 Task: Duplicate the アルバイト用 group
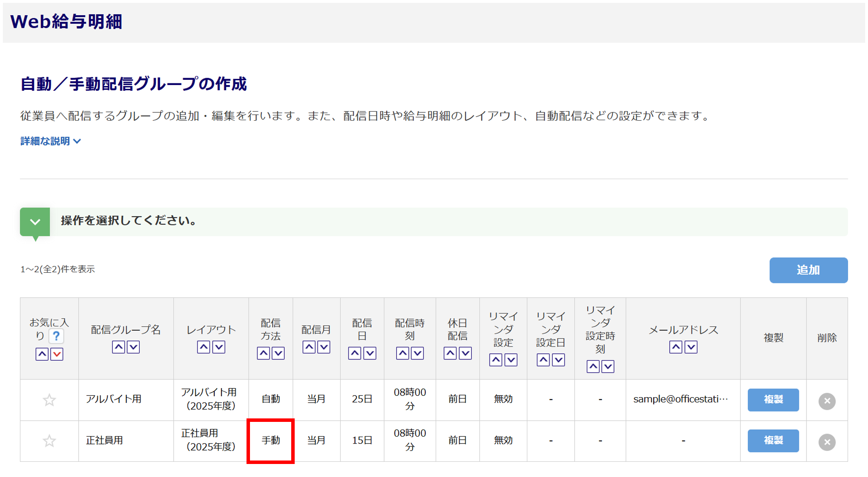(773, 400)
